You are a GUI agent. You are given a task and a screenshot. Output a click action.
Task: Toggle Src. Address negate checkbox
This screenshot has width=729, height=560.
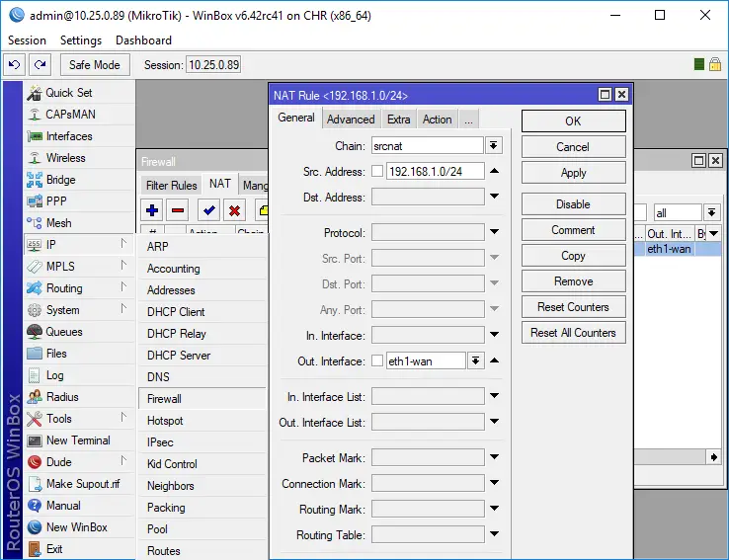[377, 172]
